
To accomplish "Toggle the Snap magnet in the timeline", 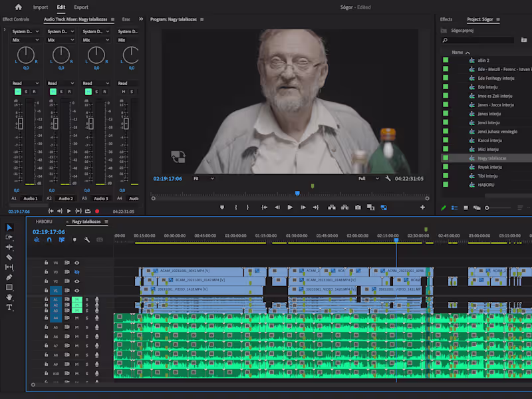I will coord(49,239).
